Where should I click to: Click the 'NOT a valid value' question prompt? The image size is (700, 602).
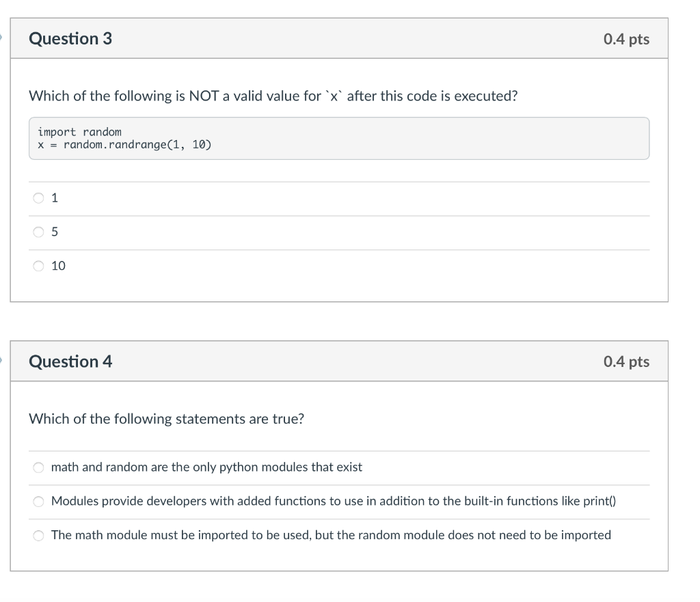point(273,96)
